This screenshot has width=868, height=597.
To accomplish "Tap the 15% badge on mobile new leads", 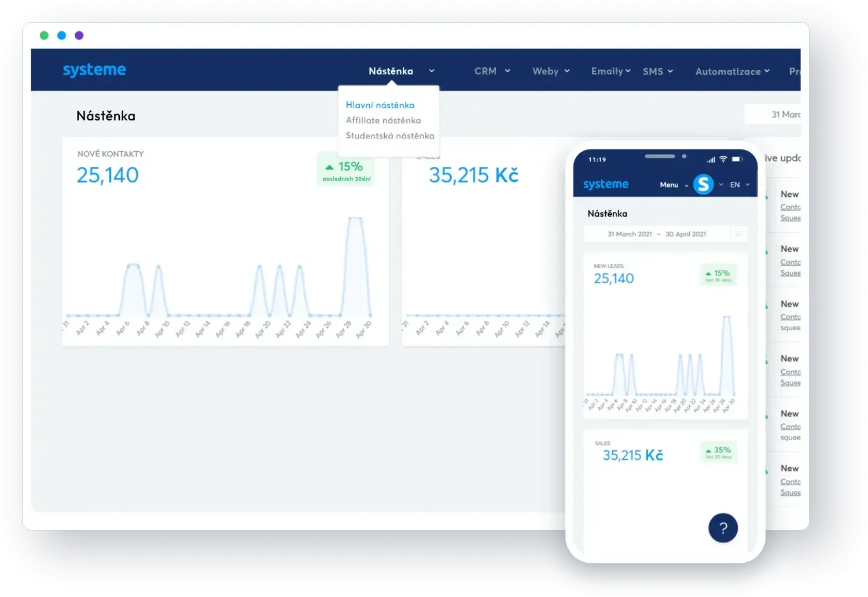I will click(718, 276).
